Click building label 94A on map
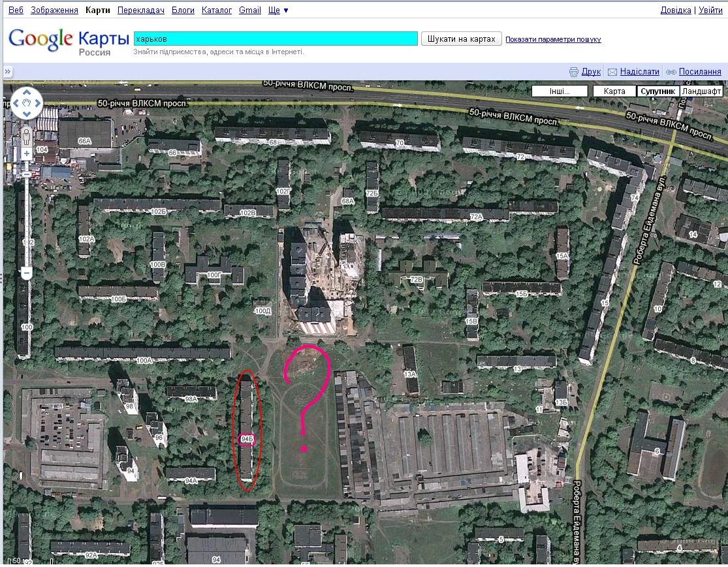 point(191,481)
